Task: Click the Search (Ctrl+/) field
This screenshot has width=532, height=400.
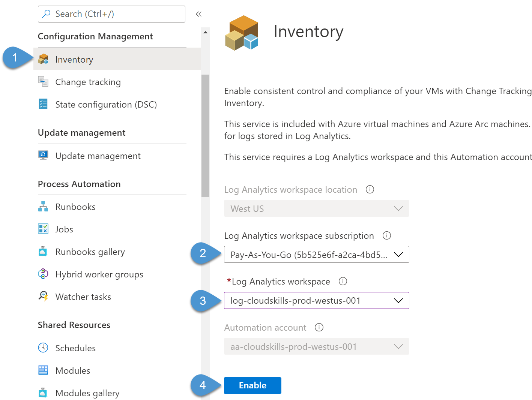Action: point(111,14)
